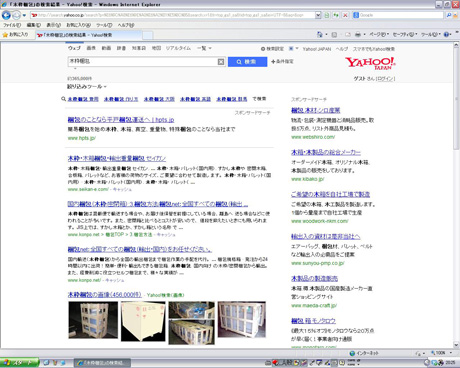Click the favorites star お気に入り button
Image resolution: width=460 pixels, height=368 pixels.
click(x=15, y=34)
